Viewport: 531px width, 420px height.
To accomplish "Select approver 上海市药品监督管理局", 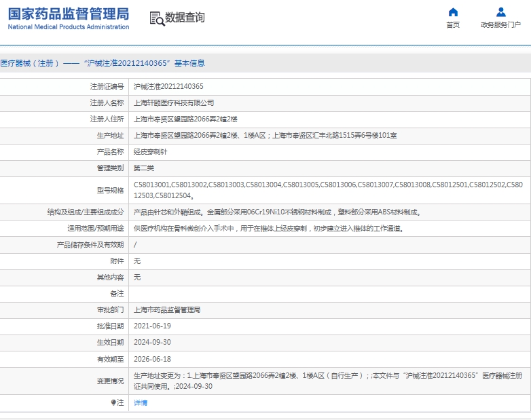I will click(167, 309).
